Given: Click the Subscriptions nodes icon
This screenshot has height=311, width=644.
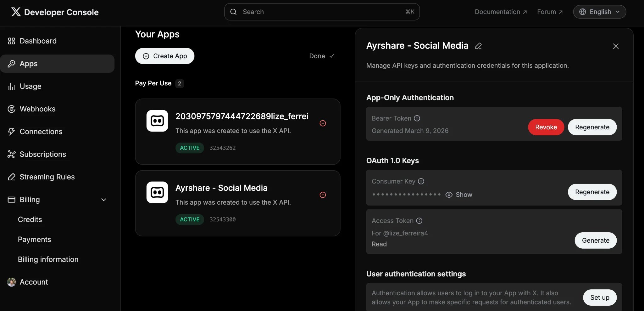Looking at the screenshot, I should (x=12, y=154).
